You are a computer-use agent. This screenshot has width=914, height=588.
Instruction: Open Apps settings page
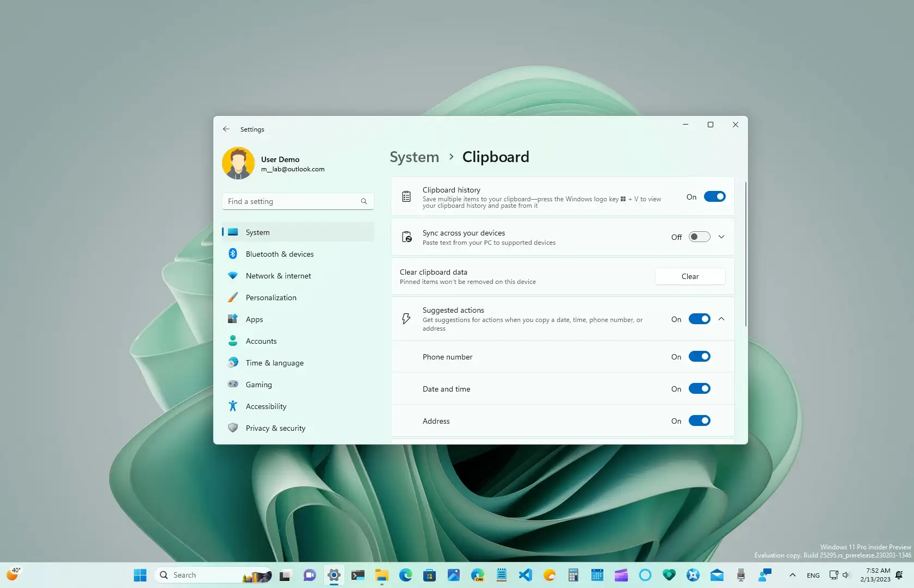[x=298, y=319]
